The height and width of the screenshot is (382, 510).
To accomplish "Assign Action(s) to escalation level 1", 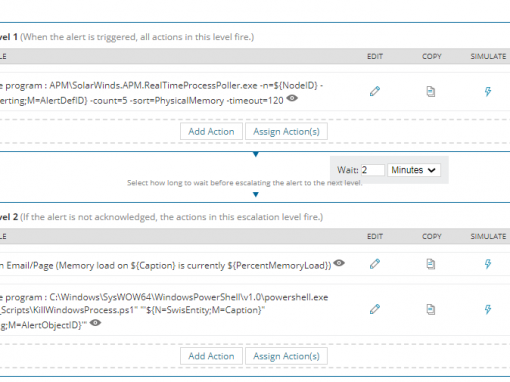I will click(x=286, y=132).
